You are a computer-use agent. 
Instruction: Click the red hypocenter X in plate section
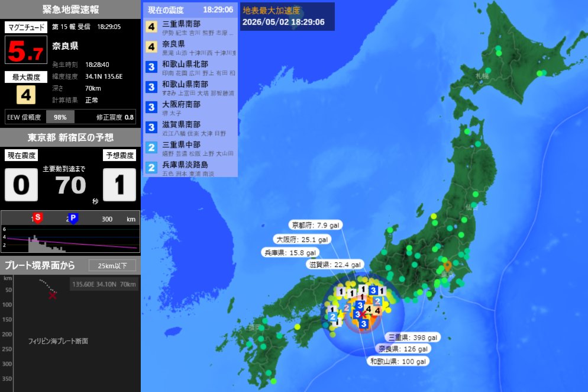(x=53, y=295)
